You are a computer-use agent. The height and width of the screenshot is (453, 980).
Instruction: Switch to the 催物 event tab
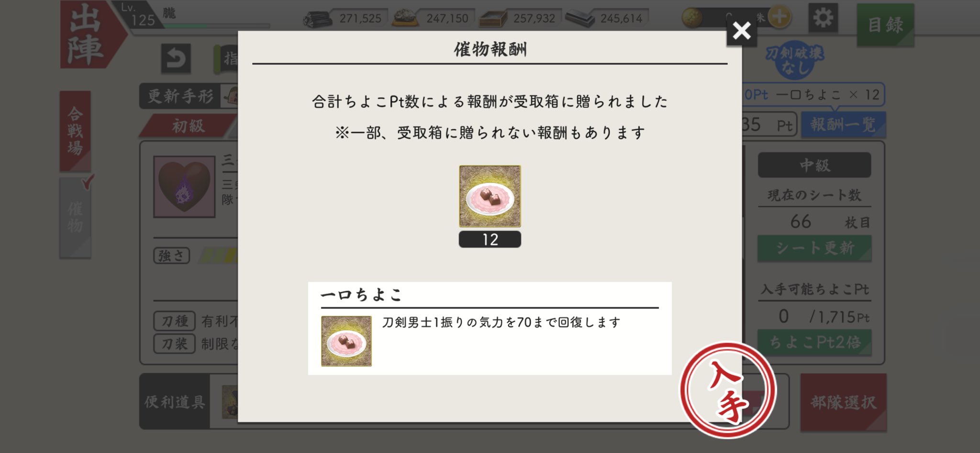tap(75, 218)
